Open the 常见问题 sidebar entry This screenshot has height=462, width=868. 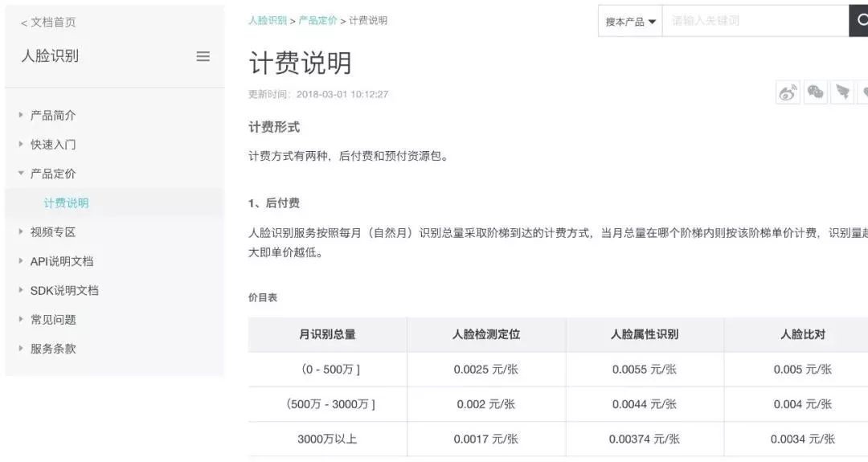pyautogui.click(x=53, y=320)
